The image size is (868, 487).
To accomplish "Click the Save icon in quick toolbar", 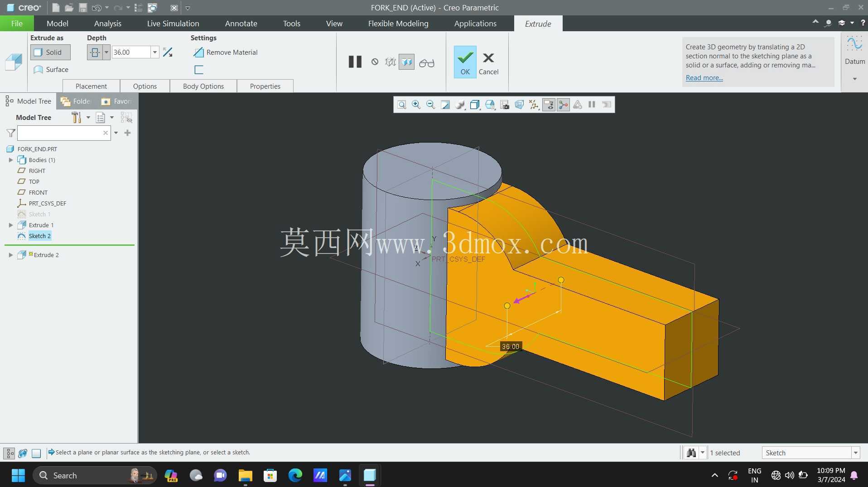I will tap(83, 8).
